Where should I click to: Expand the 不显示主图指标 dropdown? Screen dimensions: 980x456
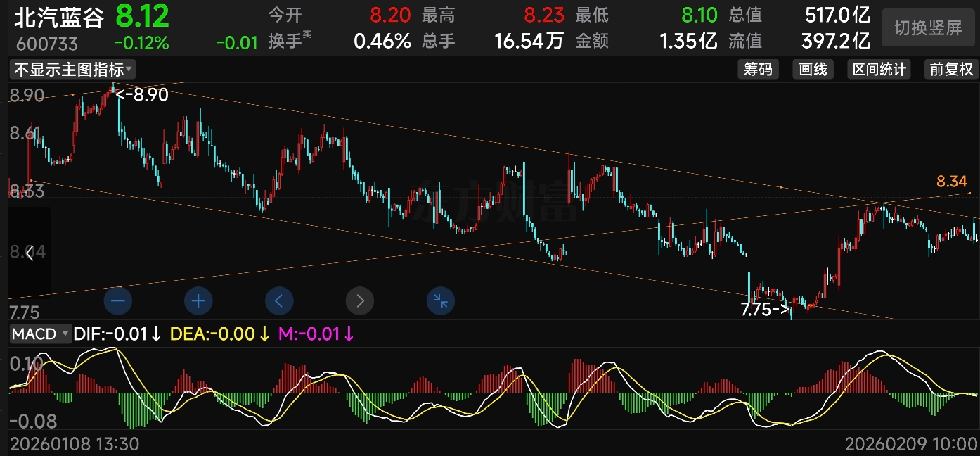[x=72, y=69]
